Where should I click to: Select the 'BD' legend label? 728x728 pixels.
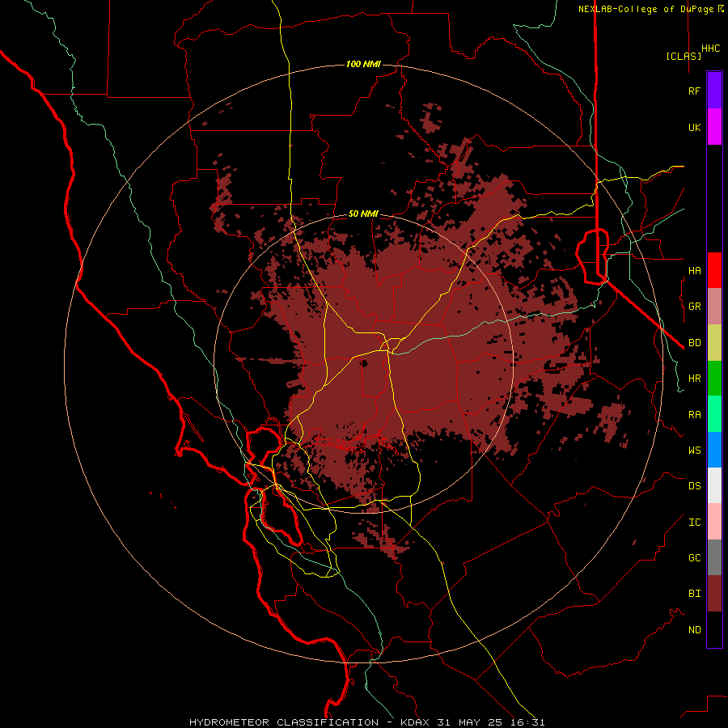[x=694, y=343]
